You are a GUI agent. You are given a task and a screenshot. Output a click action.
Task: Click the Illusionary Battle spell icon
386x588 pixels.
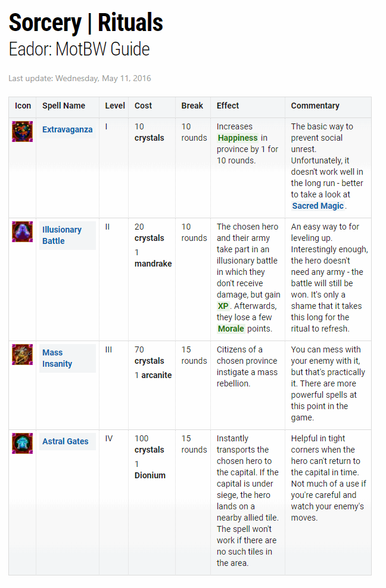(x=23, y=231)
